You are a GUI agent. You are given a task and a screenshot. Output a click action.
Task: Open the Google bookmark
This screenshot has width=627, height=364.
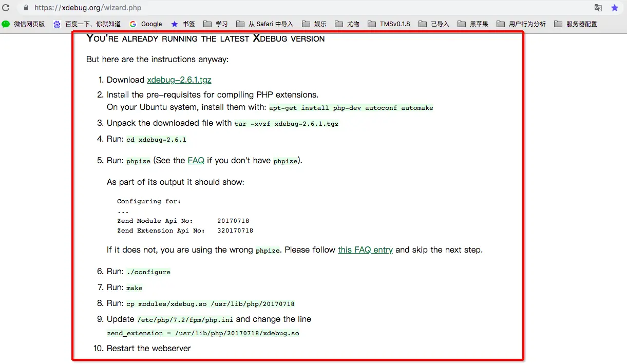pos(146,24)
